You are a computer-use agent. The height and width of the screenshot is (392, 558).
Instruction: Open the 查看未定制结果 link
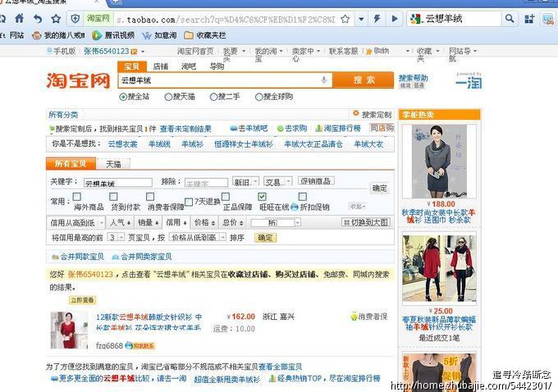(185, 128)
